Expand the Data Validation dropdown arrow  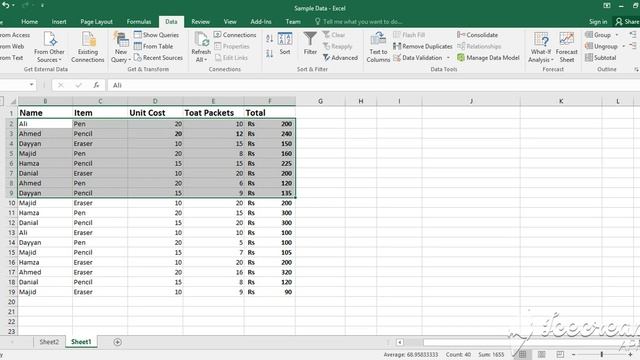[x=448, y=58]
